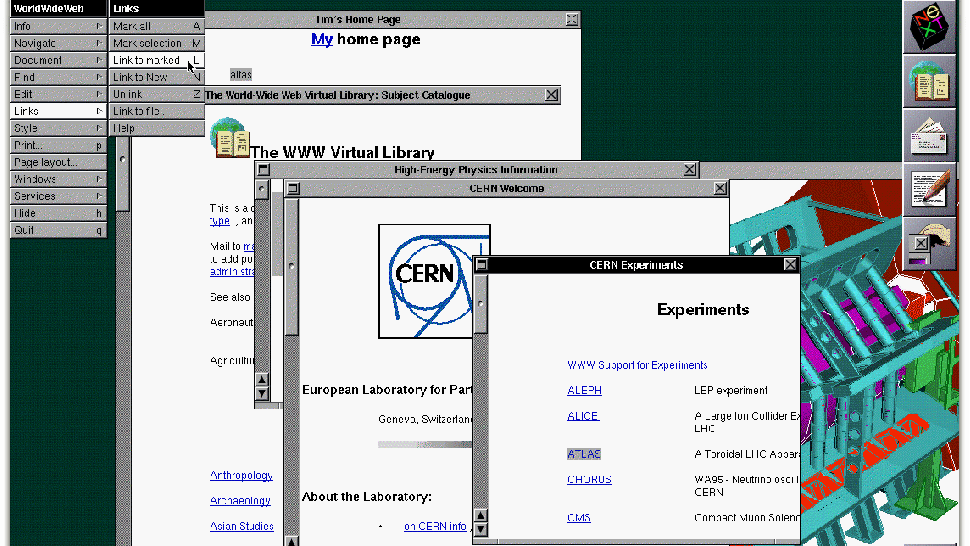The image size is (970, 546).
Task: Open the Services submenu
Action: (x=58, y=196)
